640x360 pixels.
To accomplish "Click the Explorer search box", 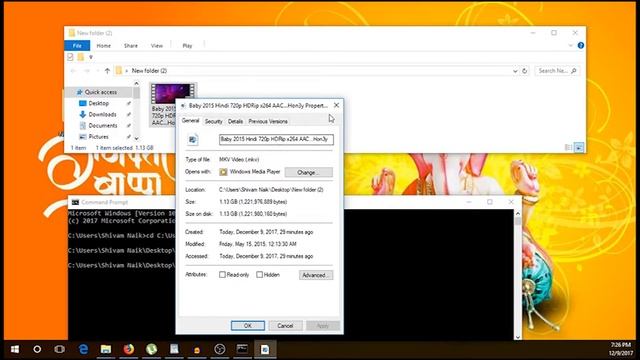I will [x=558, y=71].
